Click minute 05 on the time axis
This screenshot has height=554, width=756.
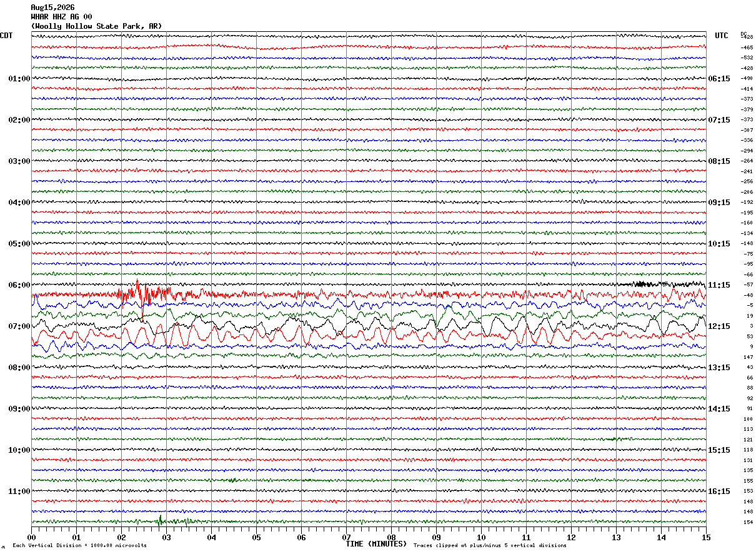[x=256, y=537]
